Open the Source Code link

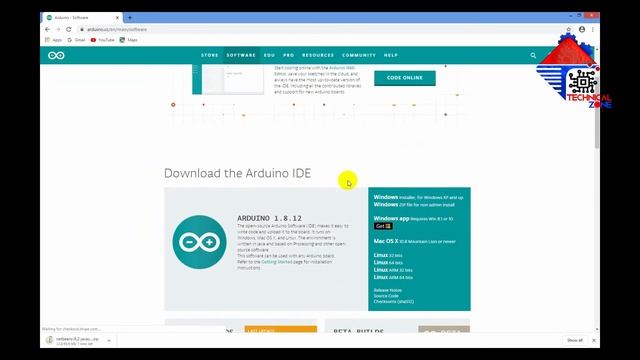coord(386,296)
